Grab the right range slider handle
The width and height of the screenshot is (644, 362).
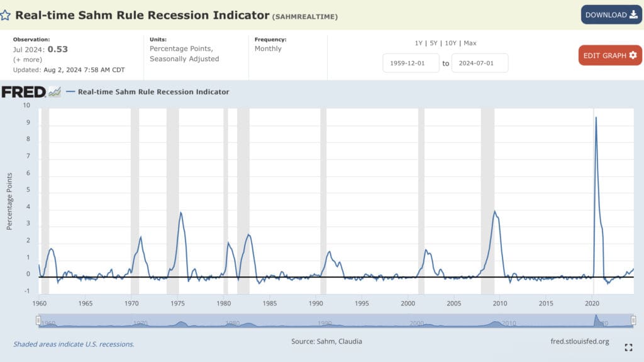pos(633,321)
